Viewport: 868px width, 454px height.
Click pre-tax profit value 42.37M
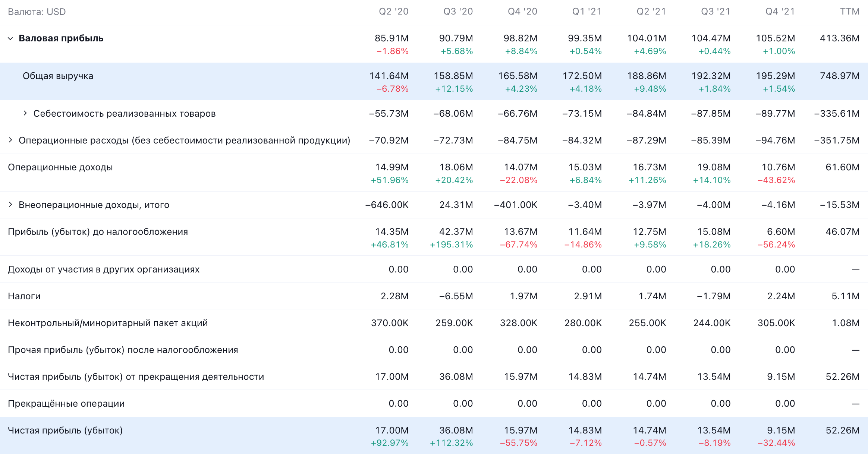click(x=456, y=232)
